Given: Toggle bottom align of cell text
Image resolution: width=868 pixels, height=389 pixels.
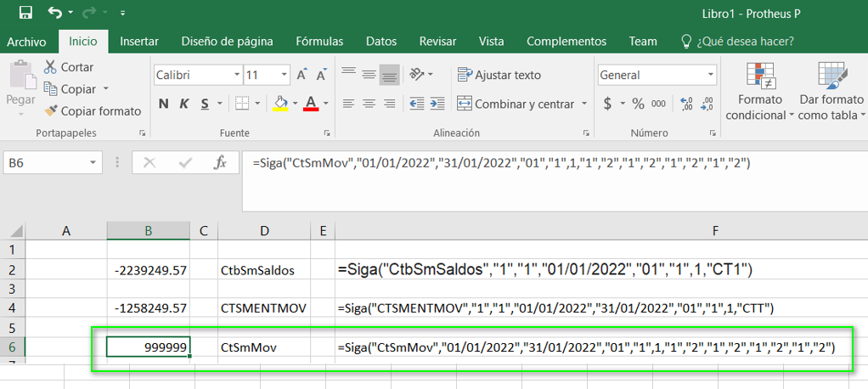Looking at the screenshot, I should click(389, 75).
